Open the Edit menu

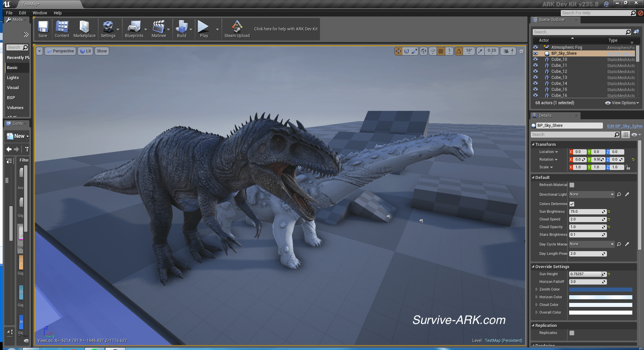click(22, 13)
